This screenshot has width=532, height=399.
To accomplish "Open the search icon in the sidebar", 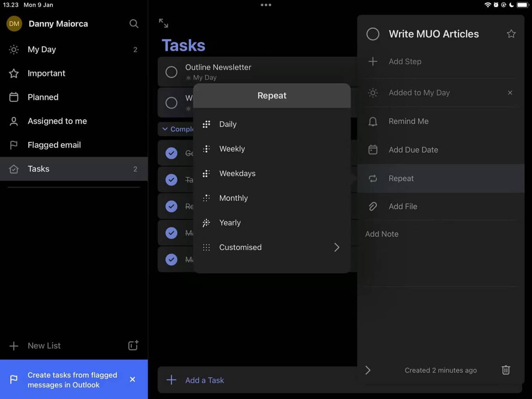I will [134, 24].
